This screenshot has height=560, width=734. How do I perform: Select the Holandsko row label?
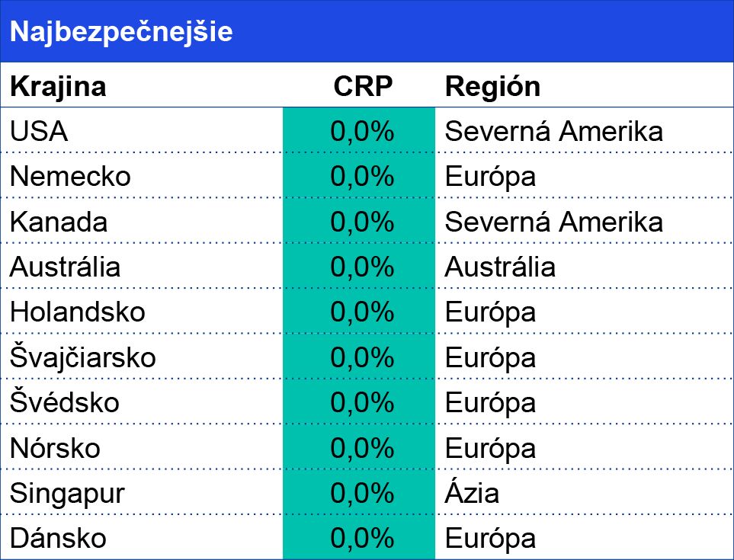(77, 312)
